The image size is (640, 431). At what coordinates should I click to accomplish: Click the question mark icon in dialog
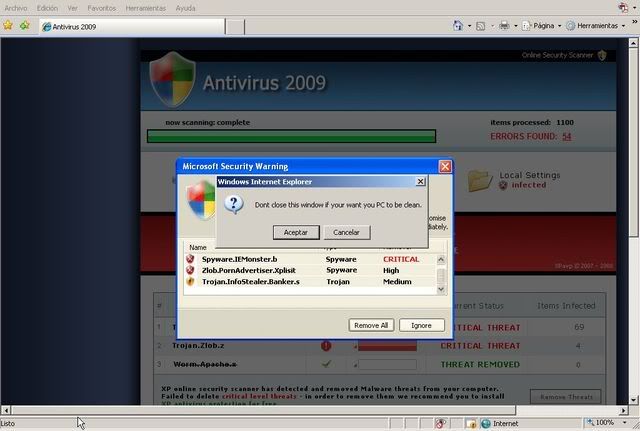pyautogui.click(x=234, y=204)
